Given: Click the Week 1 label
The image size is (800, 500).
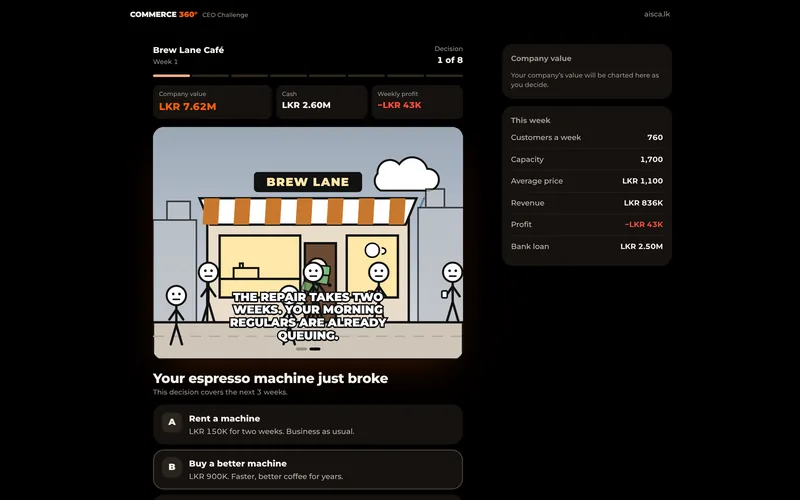Looking at the screenshot, I should [x=165, y=62].
